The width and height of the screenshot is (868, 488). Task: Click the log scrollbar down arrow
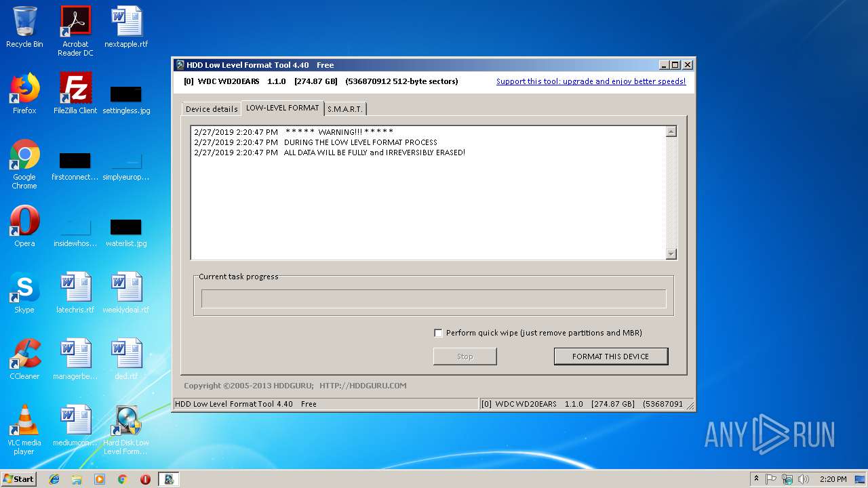point(671,254)
